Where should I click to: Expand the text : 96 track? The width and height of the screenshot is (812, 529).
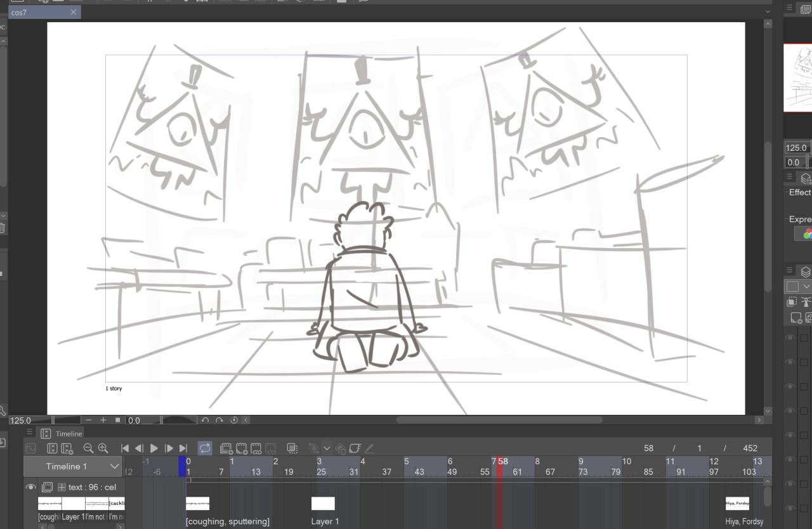click(x=62, y=487)
